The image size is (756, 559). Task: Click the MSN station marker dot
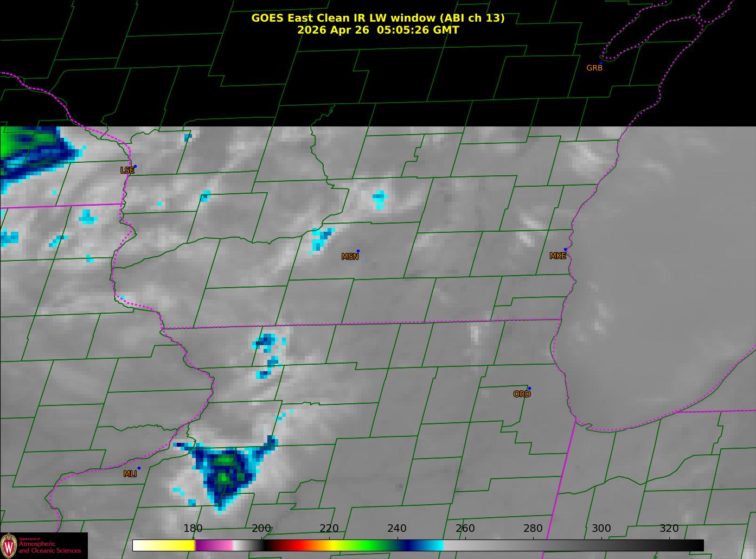point(358,251)
